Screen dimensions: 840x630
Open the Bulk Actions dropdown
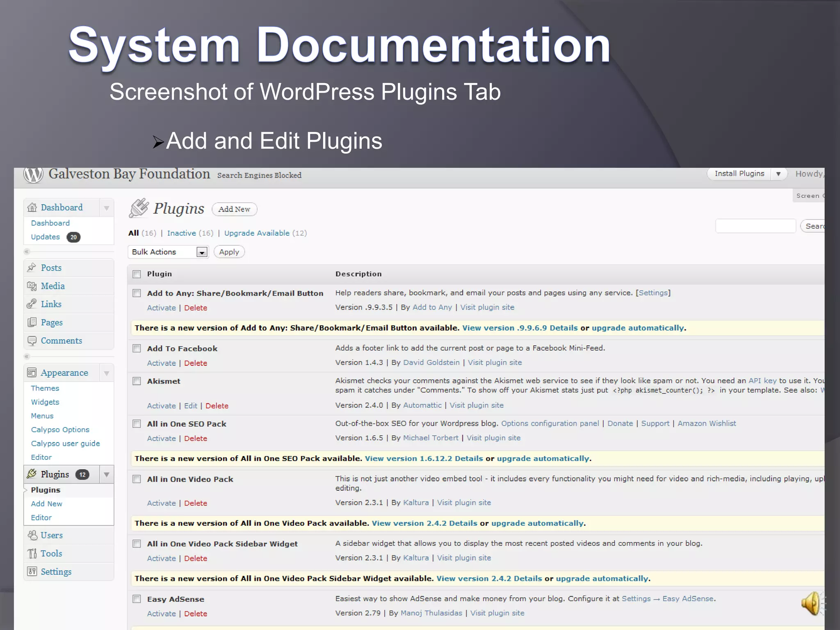(x=168, y=252)
